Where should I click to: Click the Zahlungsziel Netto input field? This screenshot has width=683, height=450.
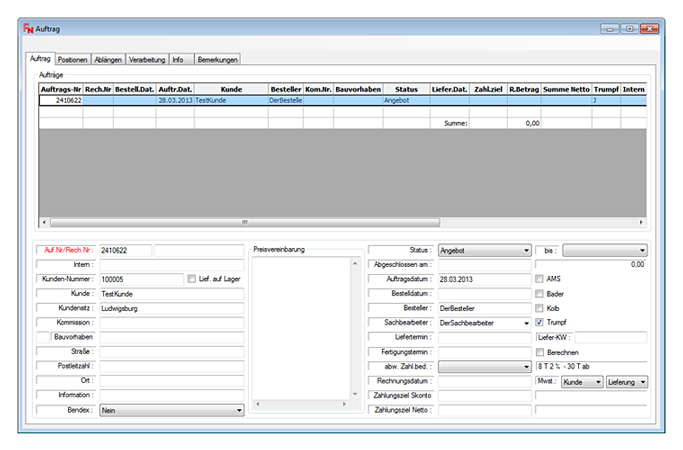(x=484, y=410)
